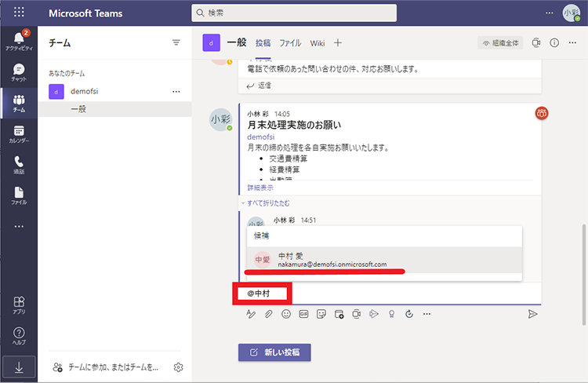Image resolution: width=588 pixels, height=383 pixels.
Task: Select the Teams icon in the rail
Action: [19, 104]
